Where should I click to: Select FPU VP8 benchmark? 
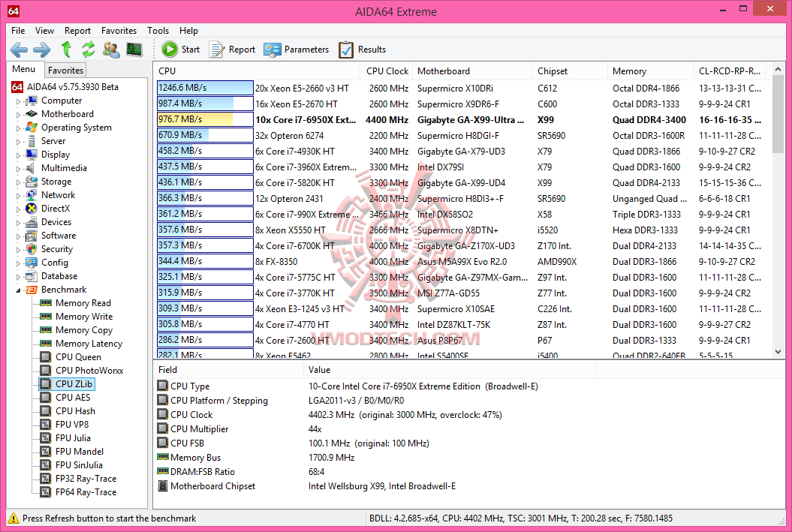(x=72, y=425)
